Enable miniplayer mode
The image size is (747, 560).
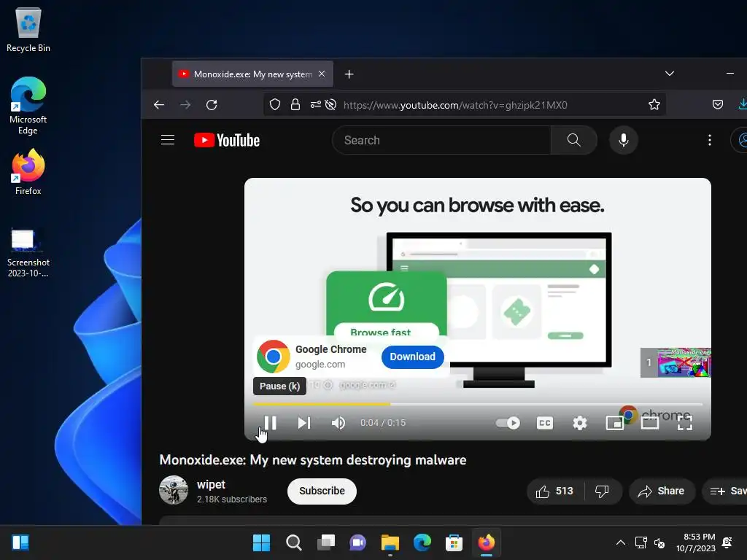tap(614, 422)
